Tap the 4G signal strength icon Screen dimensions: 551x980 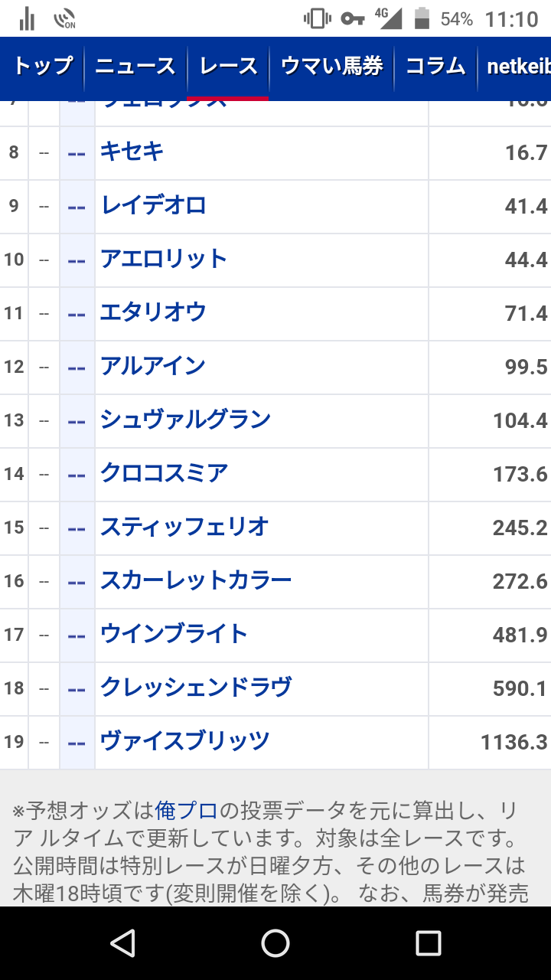[389, 18]
